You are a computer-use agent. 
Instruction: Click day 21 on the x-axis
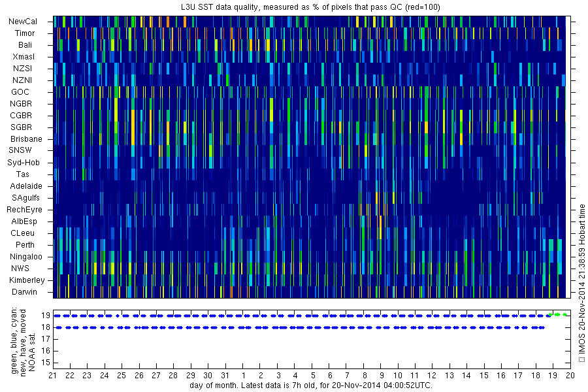(52, 376)
